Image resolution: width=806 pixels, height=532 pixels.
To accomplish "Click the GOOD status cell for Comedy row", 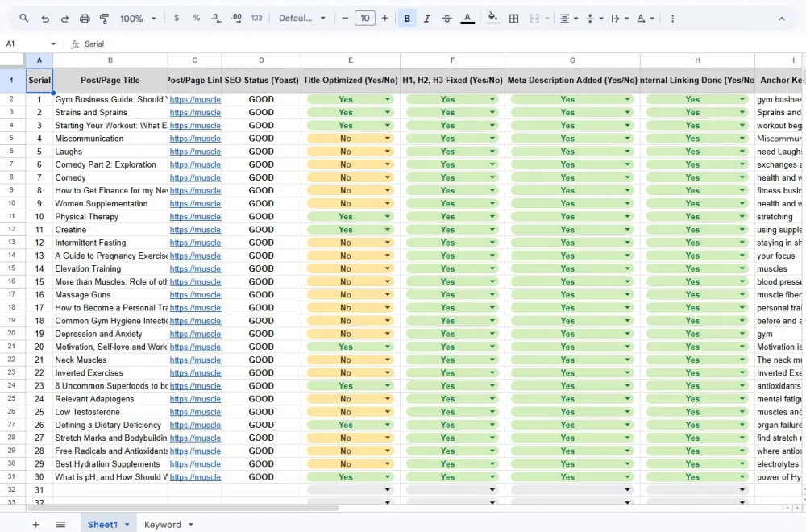I will coord(261,177).
